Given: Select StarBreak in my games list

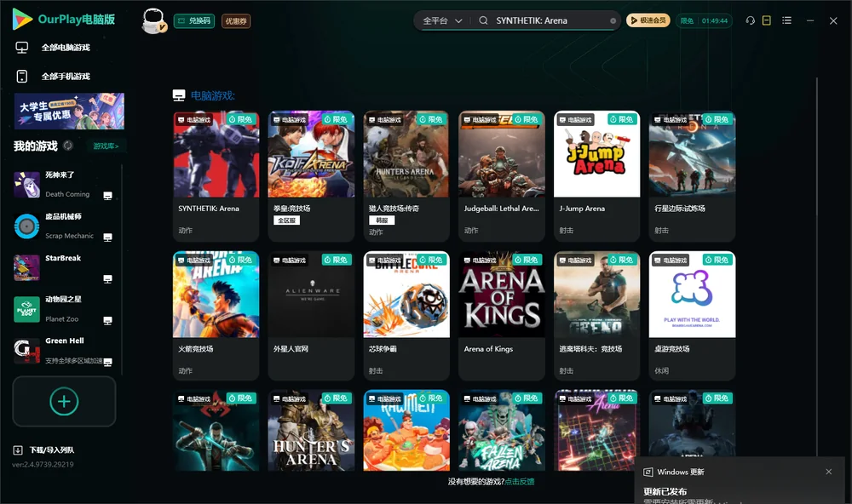Looking at the screenshot, I should pyautogui.click(x=63, y=267).
